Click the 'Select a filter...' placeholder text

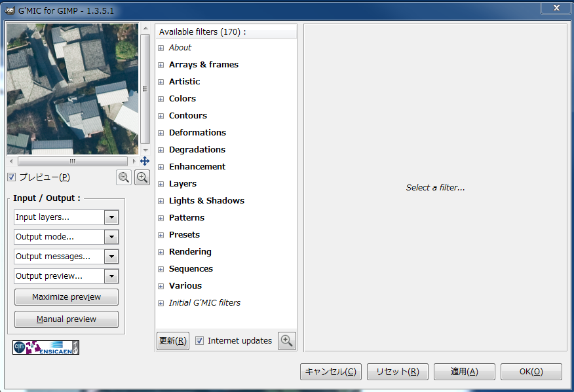435,188
